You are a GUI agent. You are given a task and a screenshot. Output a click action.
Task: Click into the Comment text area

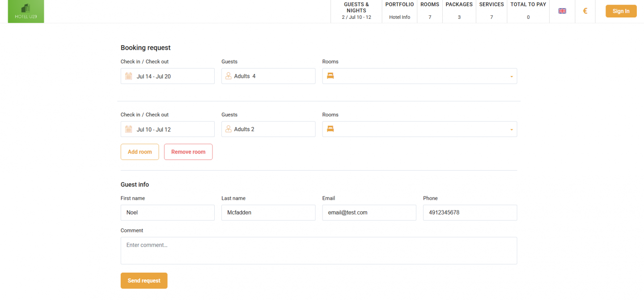click(319, 251)
